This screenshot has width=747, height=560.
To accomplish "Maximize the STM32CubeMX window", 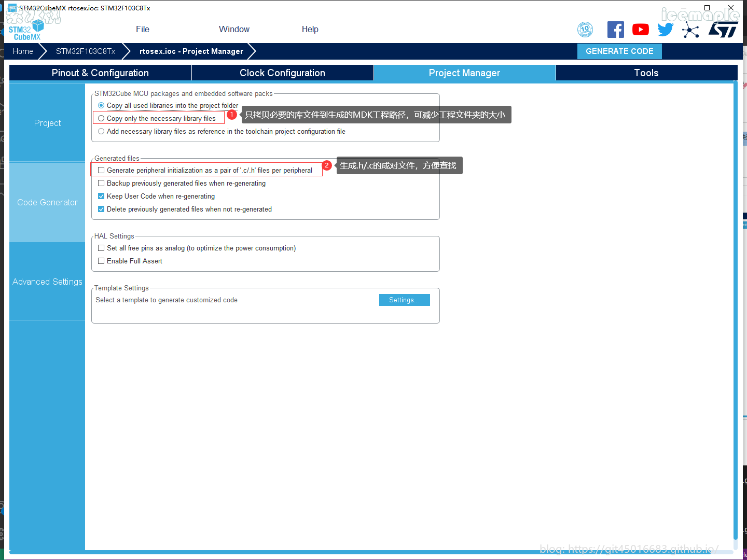I will [x=707, y=8].
